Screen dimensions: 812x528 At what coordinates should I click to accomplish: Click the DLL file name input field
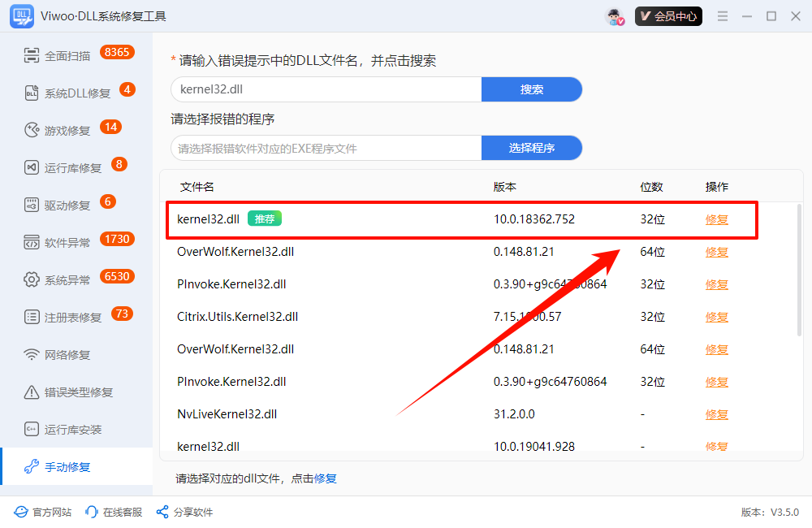pyautogui.click(x=326, y=89)
